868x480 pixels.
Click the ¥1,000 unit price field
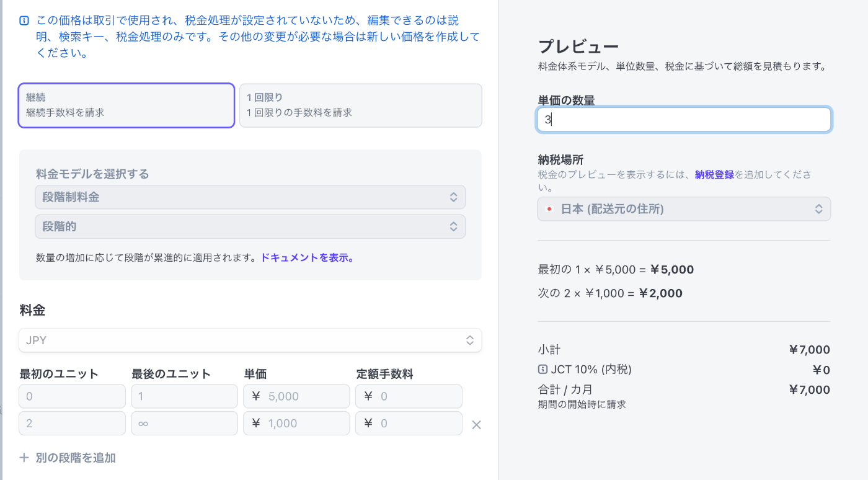296,424
